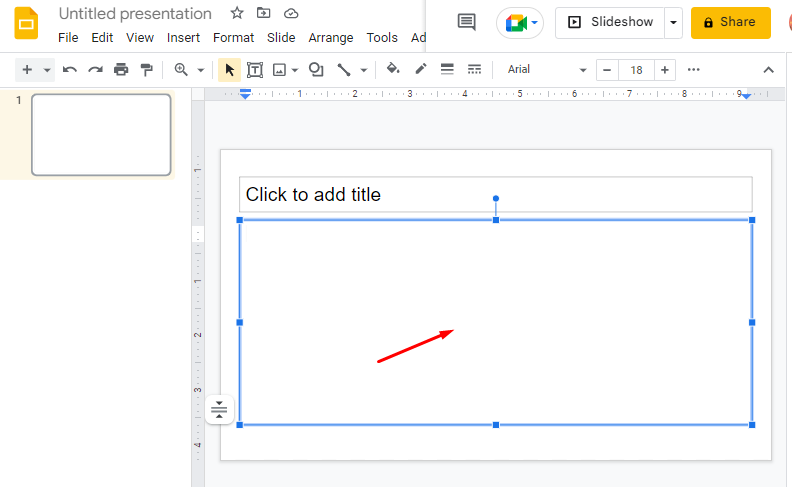Start the Slideshow
The width and height of the screenshot is (792, 487).
(x=610, y=22)
